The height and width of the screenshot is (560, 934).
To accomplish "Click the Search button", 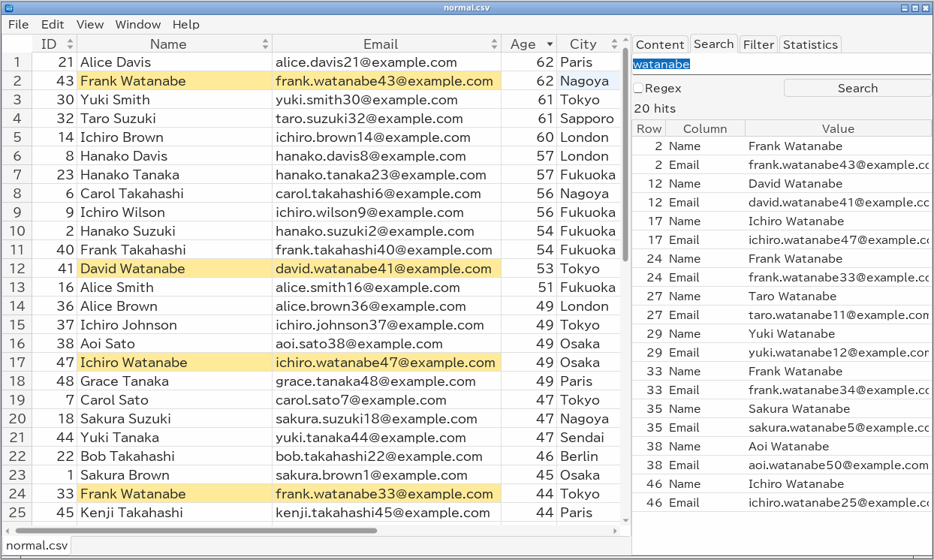I will tap(857, 89).
